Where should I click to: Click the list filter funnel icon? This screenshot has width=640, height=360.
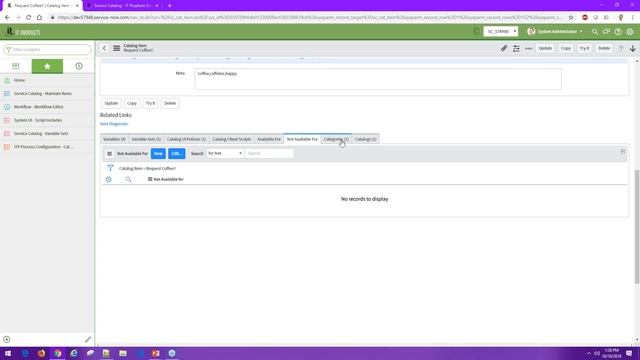pos(110,168)
